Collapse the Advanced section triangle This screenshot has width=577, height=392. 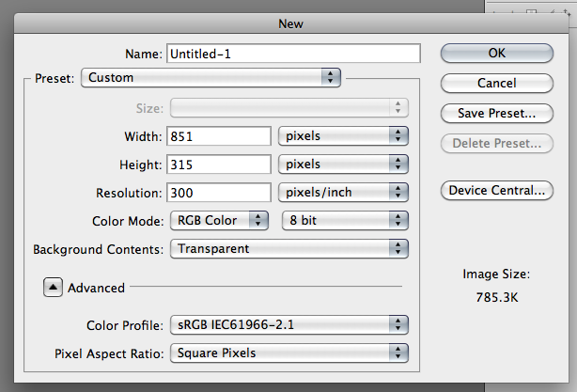(x=53, y=288)
